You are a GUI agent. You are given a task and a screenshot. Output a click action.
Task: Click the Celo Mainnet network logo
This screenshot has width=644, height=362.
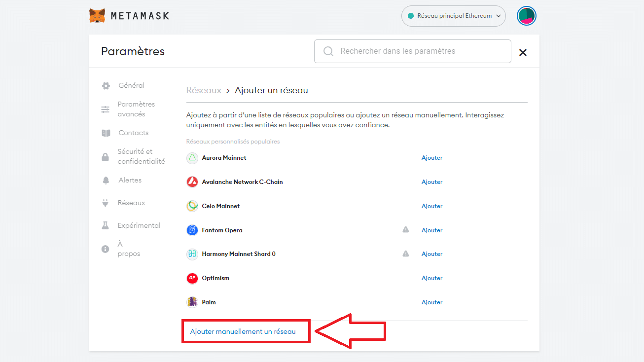192,206
